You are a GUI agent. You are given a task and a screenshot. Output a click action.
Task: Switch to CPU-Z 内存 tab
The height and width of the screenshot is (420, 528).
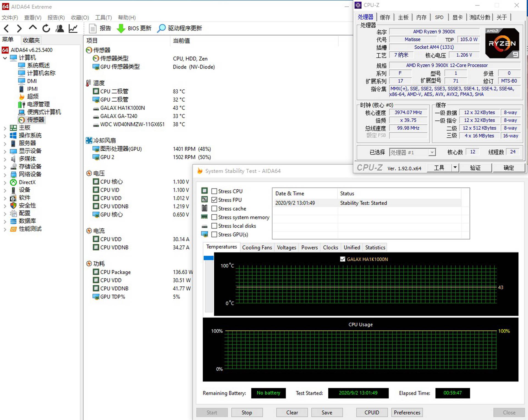421,17
